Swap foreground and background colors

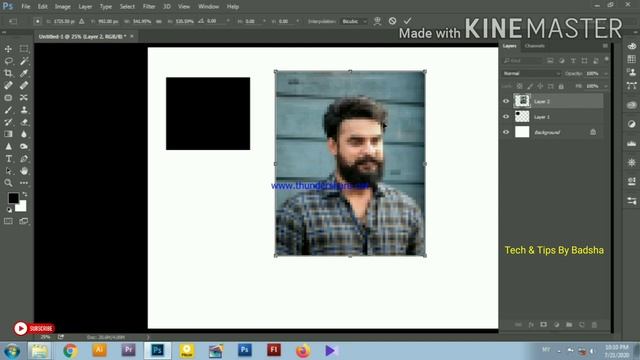click(x=24, y=194)
